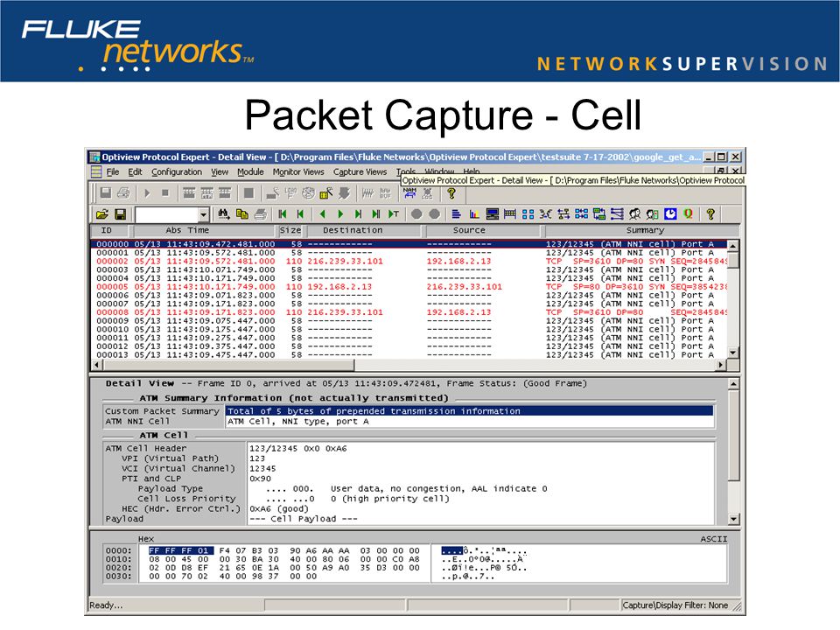Jump to the first frame with bar-arrow icon
The height and width of the screenshot is (630, 840).
pyautogui.click(x=283, y=214)
